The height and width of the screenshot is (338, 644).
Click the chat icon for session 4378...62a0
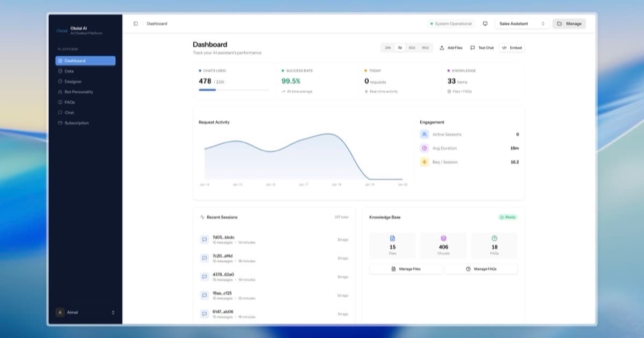pos(204,277)
